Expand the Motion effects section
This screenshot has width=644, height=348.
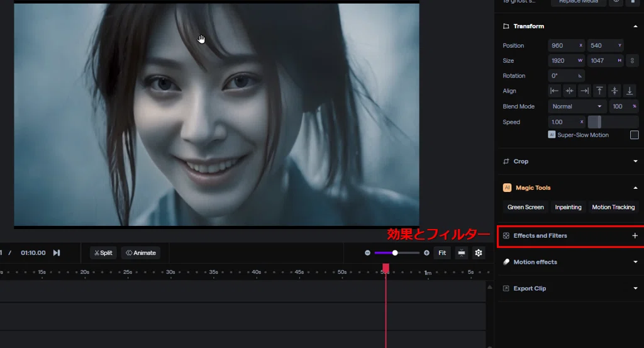(x=635, y=262)
